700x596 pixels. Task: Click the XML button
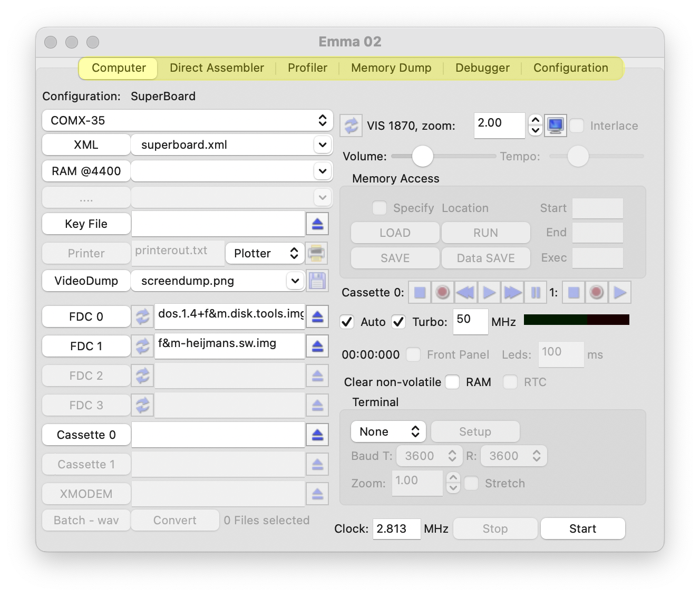tap(86, 145)
